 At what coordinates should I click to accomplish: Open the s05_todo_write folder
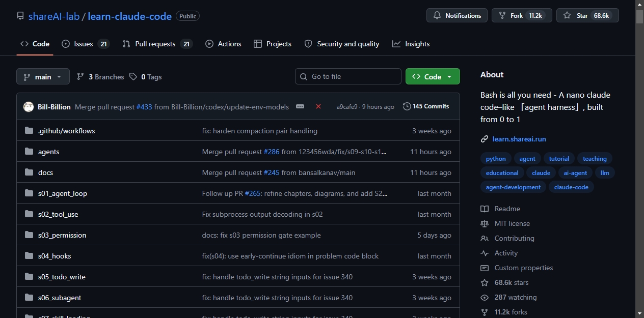62,277
